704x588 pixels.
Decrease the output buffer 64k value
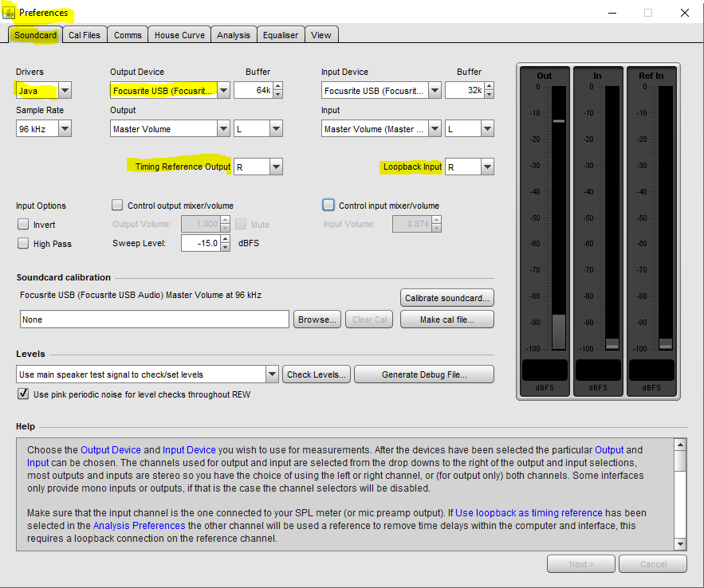pos(278,95)
